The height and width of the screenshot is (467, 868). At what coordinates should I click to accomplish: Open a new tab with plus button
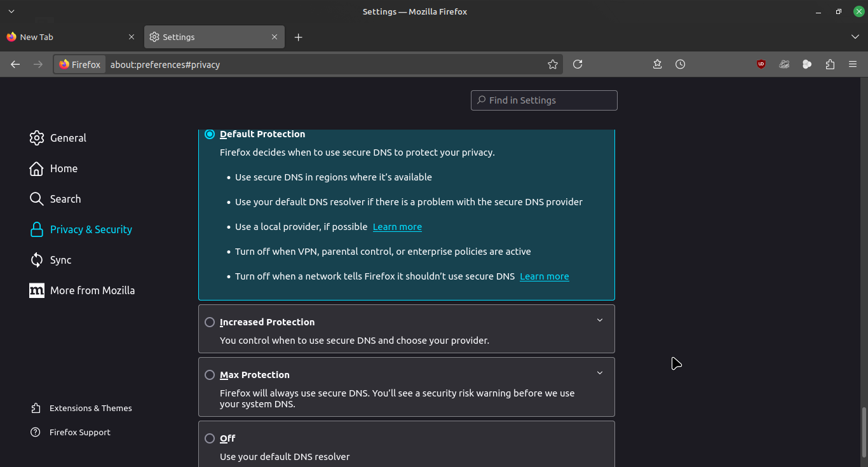point(298,37)
